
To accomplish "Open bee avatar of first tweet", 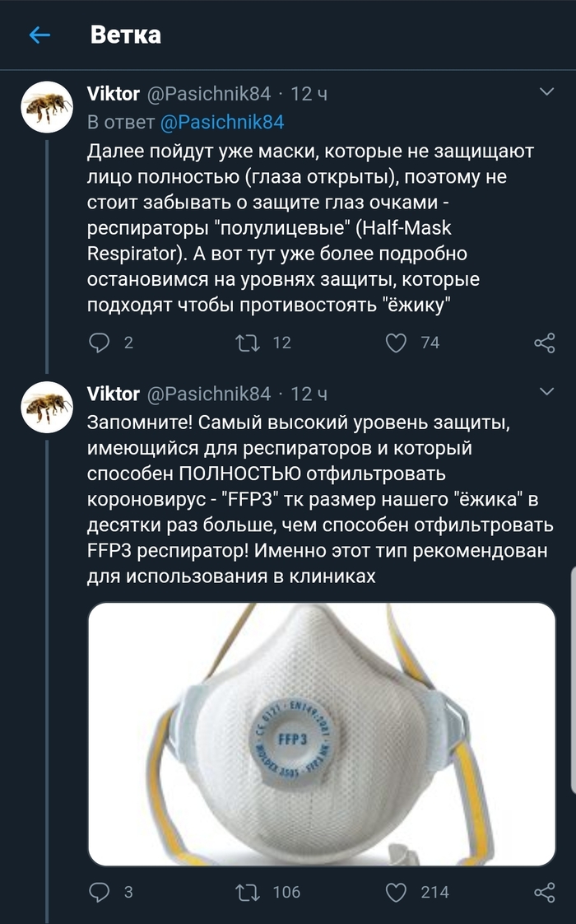I will [47, 107].
